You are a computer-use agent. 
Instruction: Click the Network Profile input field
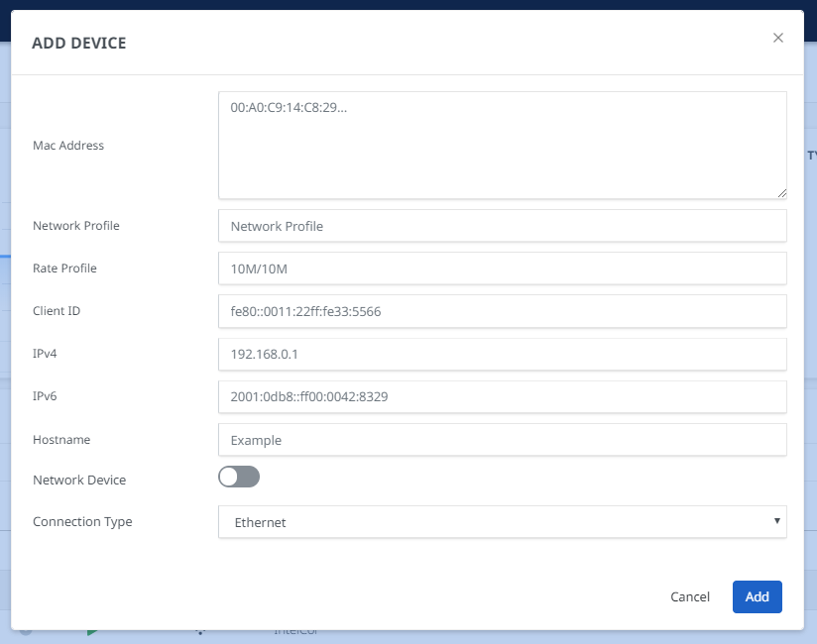point(502,226)
